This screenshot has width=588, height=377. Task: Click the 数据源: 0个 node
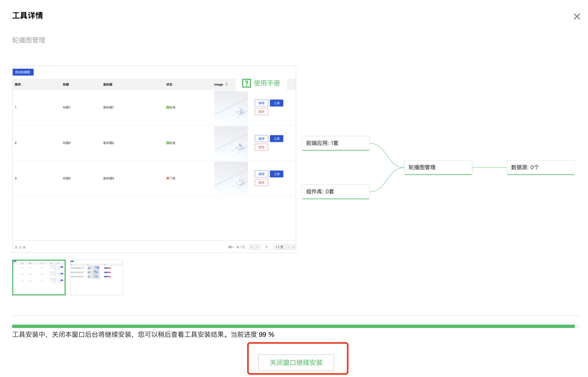[x=541, y=167]
